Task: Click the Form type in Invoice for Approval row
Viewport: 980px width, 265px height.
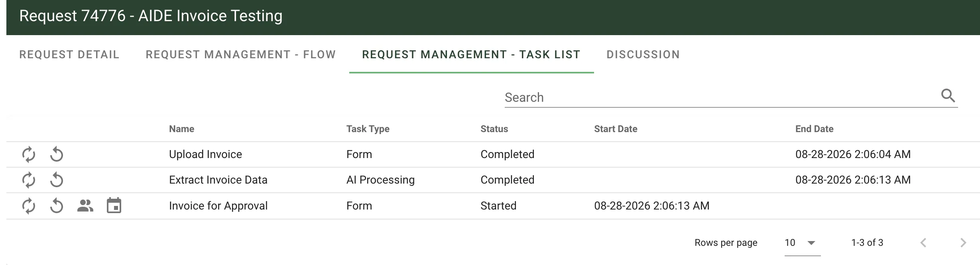Action: (x=359, y=206)
